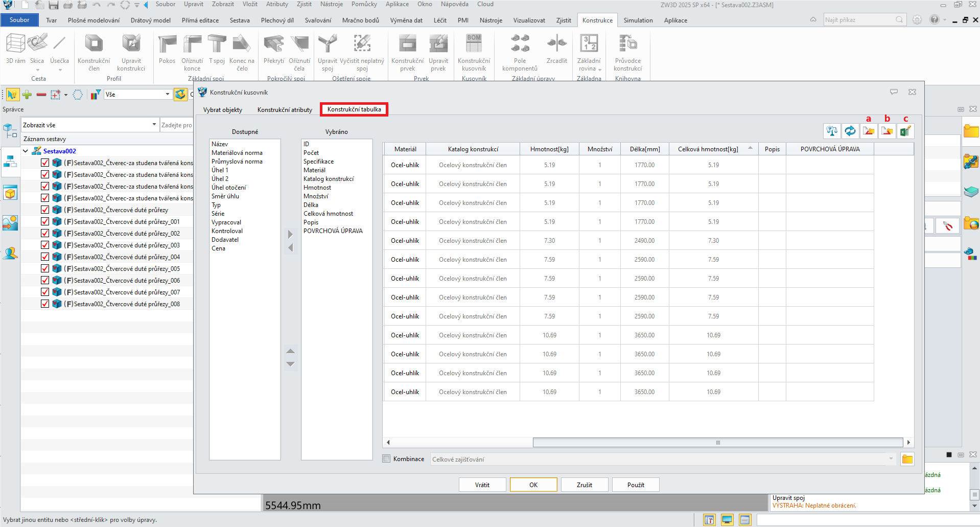Click the Excel export icon in the dialog

click(x=905, y=131)
